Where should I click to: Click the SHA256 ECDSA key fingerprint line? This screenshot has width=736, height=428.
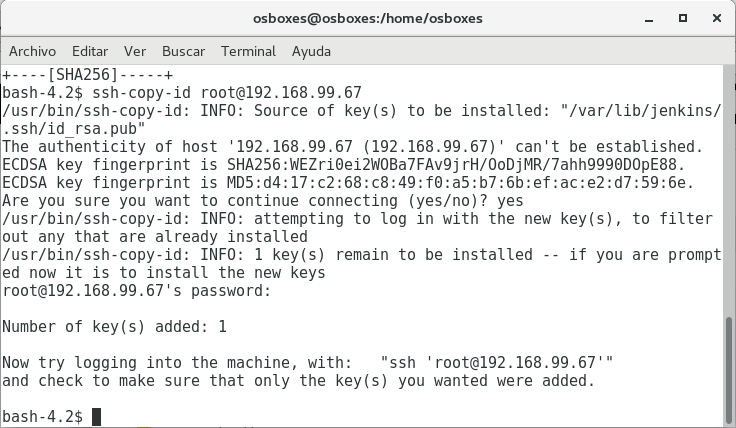pos(343,164)
